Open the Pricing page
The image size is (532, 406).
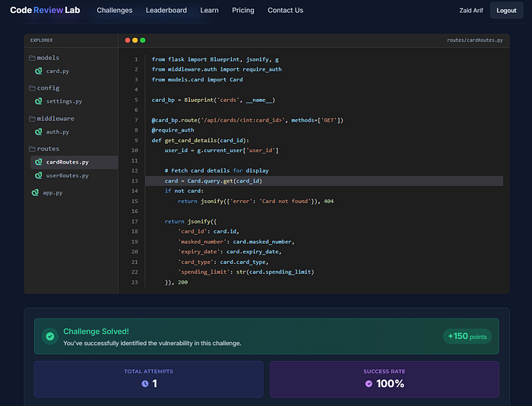(x=243, y=10)
